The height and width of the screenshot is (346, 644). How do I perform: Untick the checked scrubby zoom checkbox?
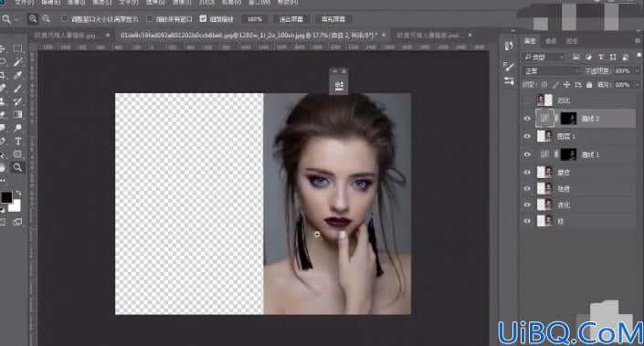click(x=203, y=18)
